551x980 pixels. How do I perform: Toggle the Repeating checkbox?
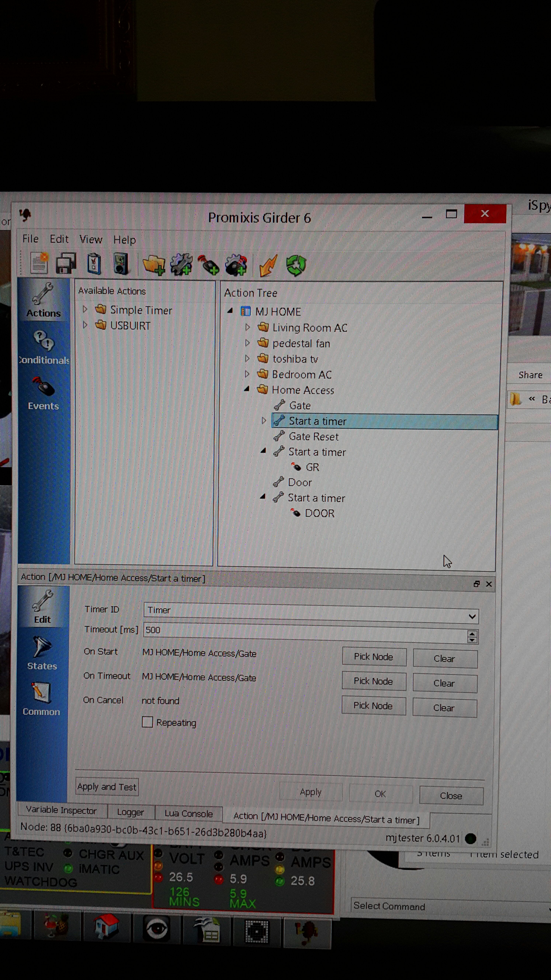click(147, 722)
